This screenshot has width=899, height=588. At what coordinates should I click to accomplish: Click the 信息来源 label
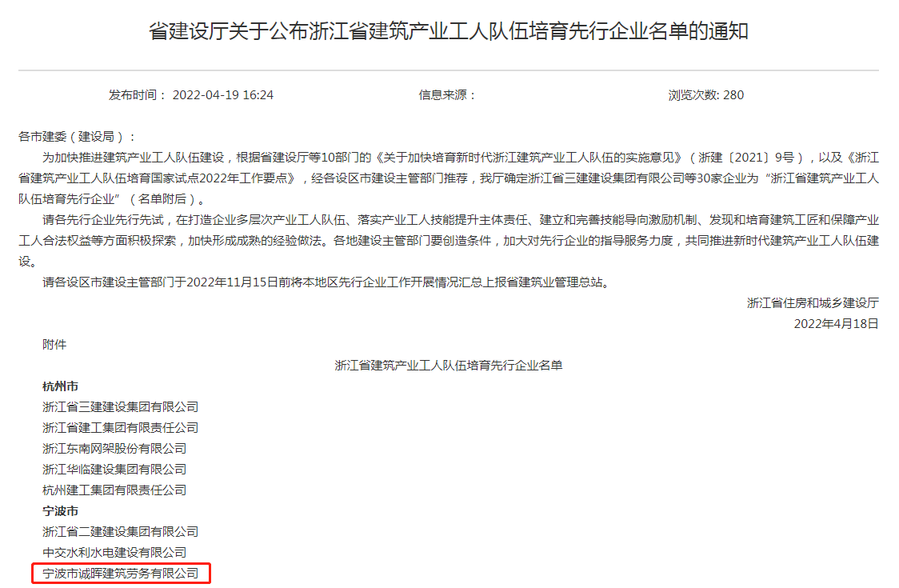447,95
